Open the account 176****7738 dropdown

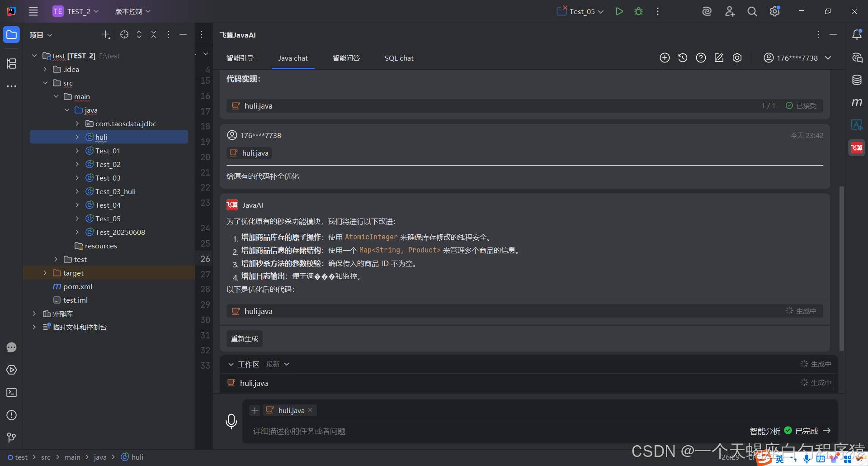(797, 58)
